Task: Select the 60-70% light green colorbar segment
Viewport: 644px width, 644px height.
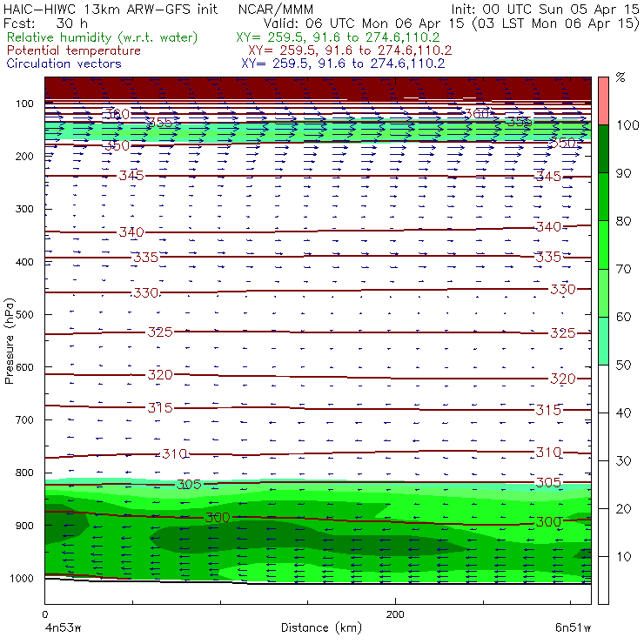Action: [603, 292]
